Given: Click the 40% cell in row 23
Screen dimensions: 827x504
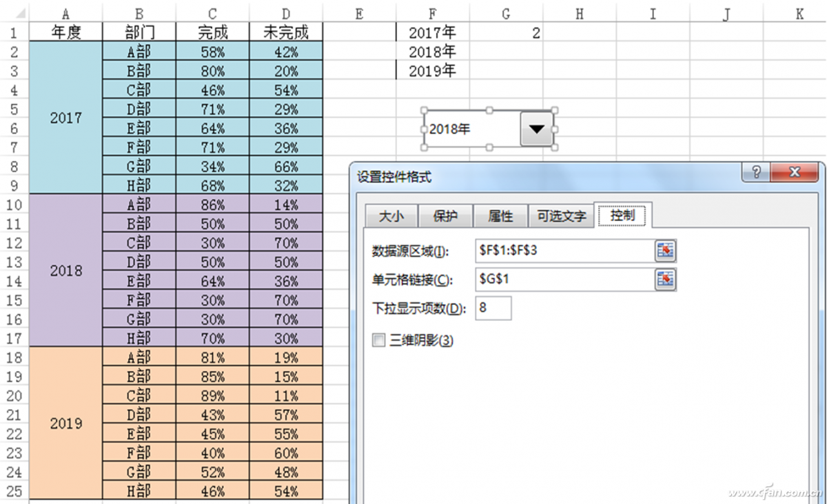Looking at the screenshot, I should 212,453.
